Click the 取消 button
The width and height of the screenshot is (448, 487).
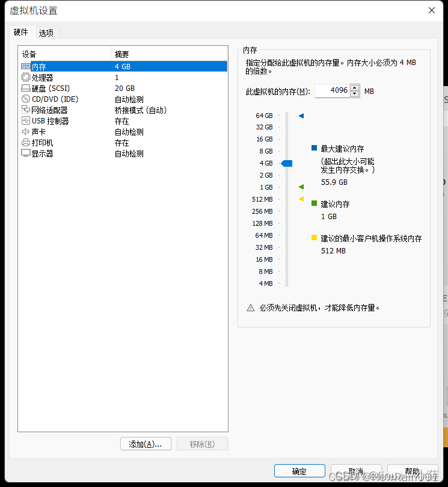pyautogui.click(x=356, y=471)
